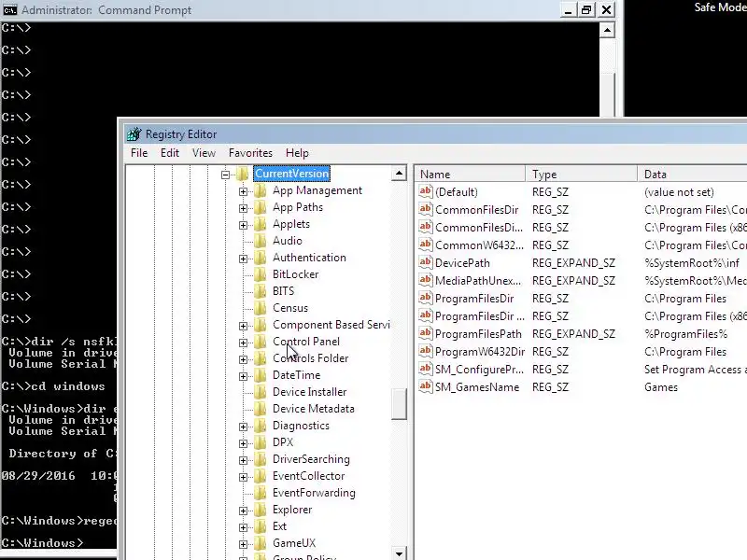Viewport: 747px width, 560px height.
Task: Expand the App Management key
Action: point(243,191)
